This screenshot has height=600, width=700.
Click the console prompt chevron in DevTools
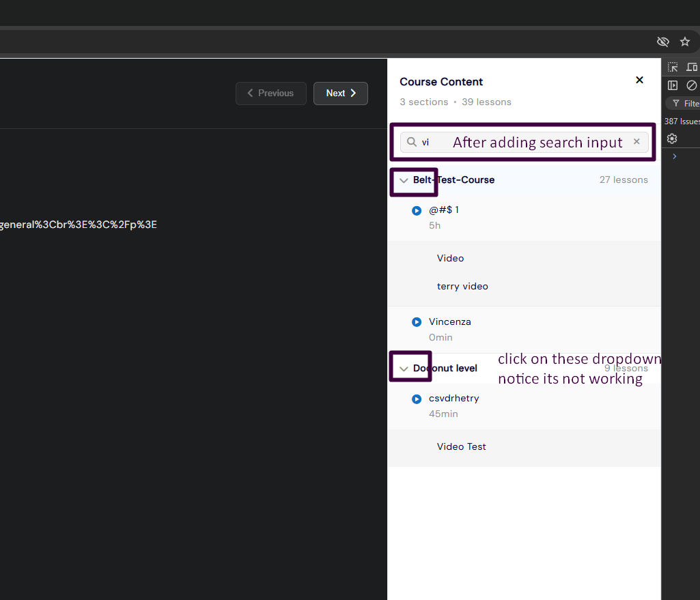pos(675,156)
